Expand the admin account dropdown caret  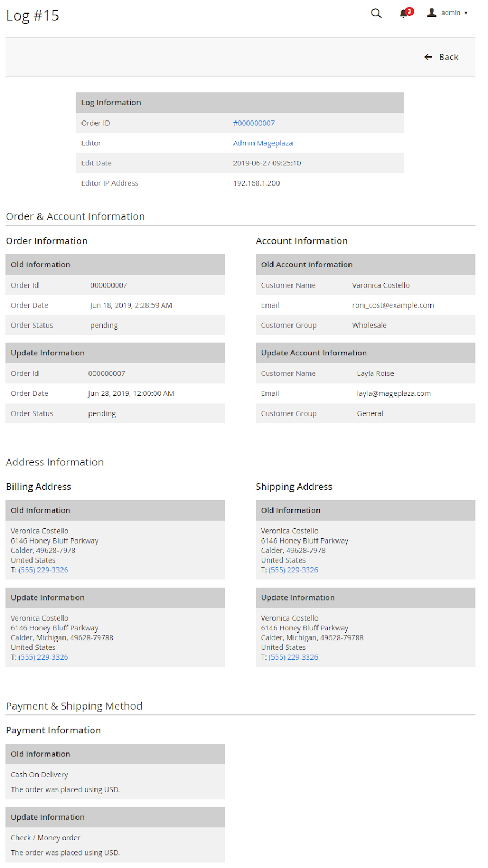coord(466,13)
